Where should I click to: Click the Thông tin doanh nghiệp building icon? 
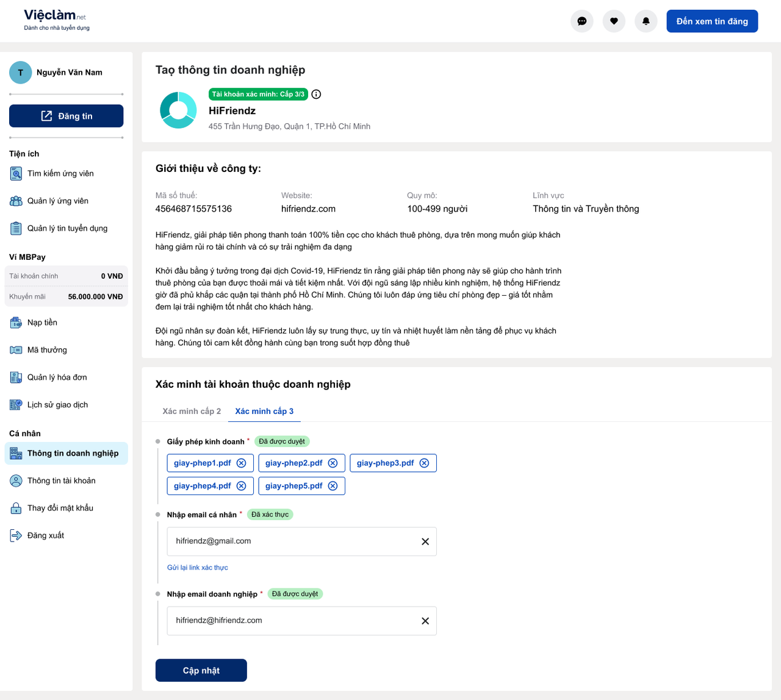click(x=16, y=453)
